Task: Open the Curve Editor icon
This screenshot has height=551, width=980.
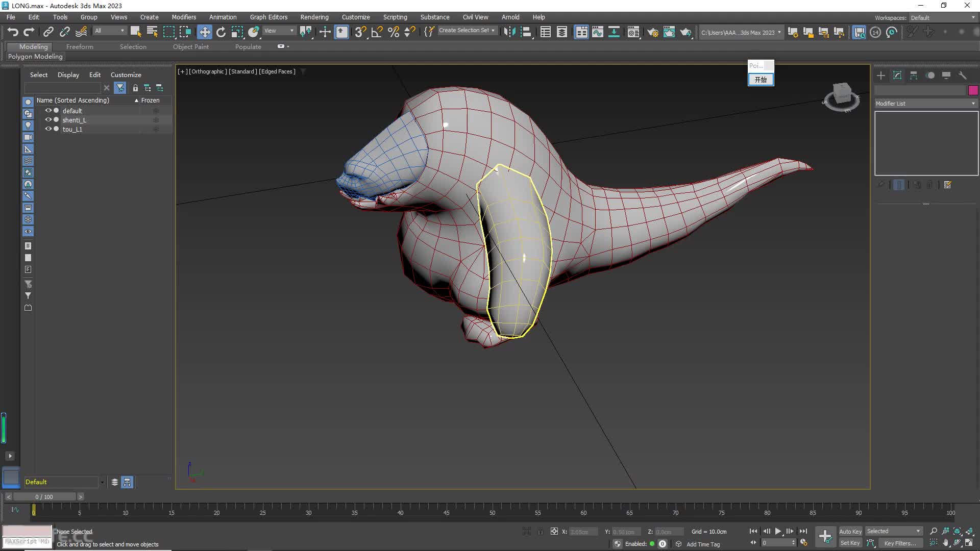Action: 598,32
